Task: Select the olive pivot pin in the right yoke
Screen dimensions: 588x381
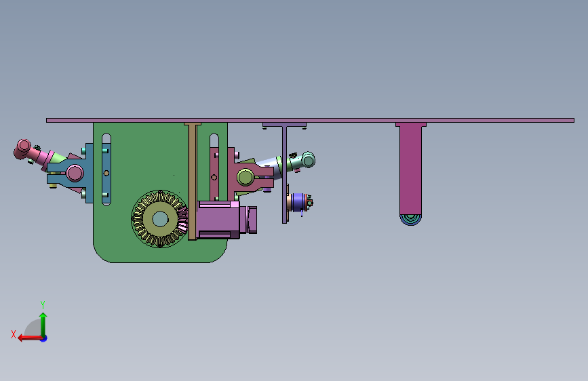Action: pos(246,178)
